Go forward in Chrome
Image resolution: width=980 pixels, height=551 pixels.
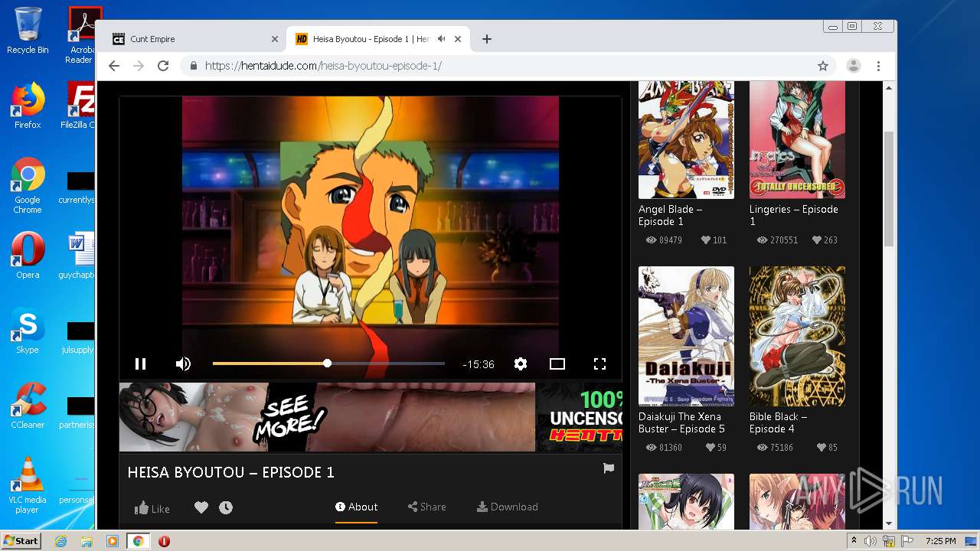pyautogui.click(x=139, y=66)
